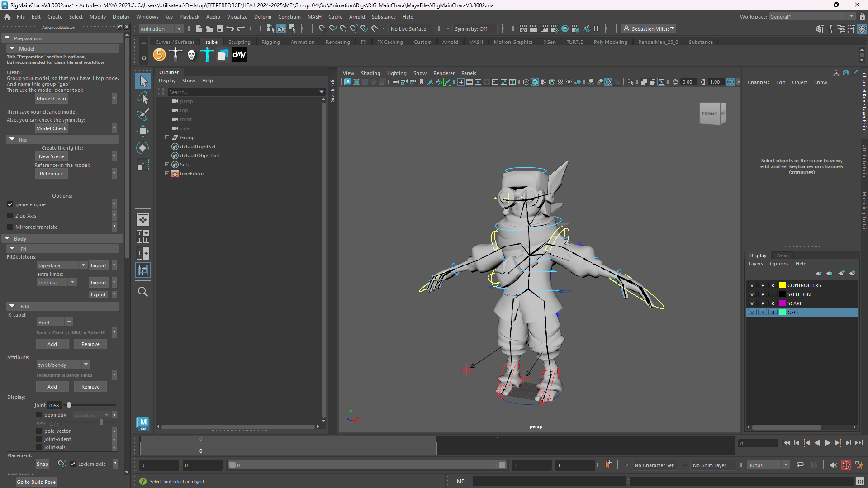Click the Model Clean button
Image resolution: width=868 pixels, height=488 pixels.
tap(51, 99)
